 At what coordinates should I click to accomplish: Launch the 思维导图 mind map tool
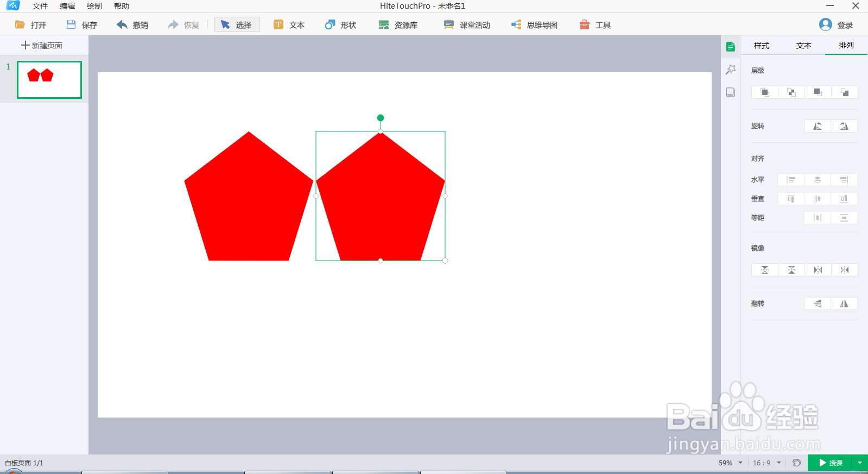[x=534, y=25]
